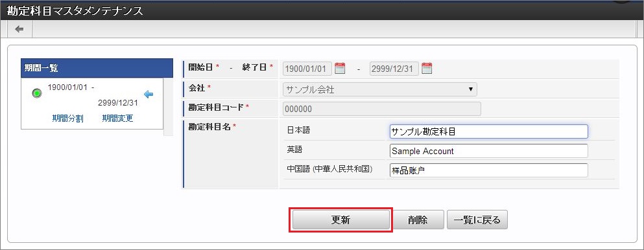The width and height of the screenshot is (644, 250).
Task: Focus the 日本語 account name field
Action: tap(489, 131)
